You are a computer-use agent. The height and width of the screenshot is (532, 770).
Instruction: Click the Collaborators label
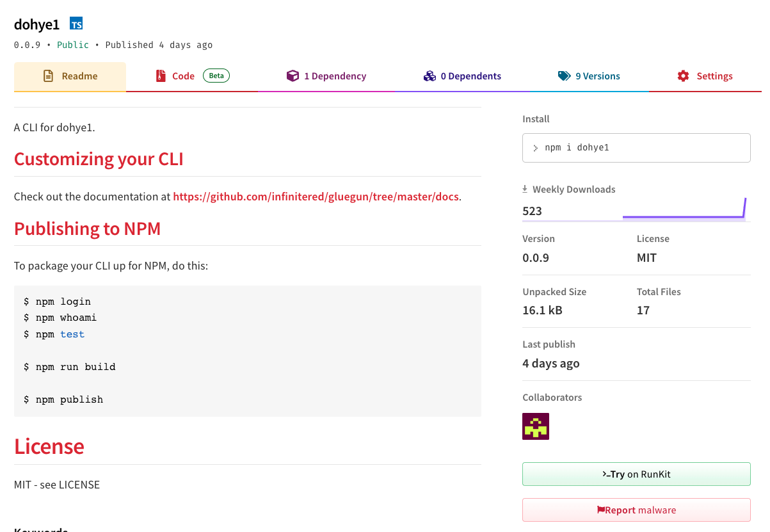point(552,397)
